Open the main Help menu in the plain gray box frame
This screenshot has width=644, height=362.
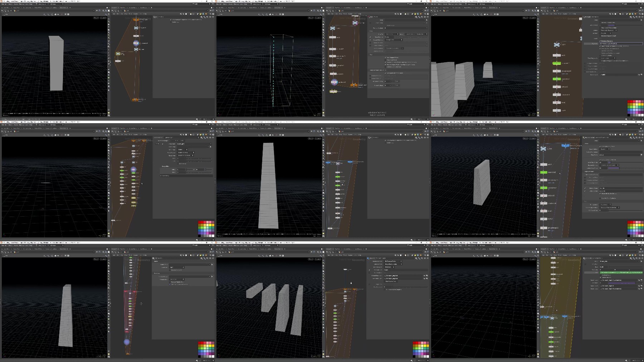pyautogui.click(x=31, y=4)
